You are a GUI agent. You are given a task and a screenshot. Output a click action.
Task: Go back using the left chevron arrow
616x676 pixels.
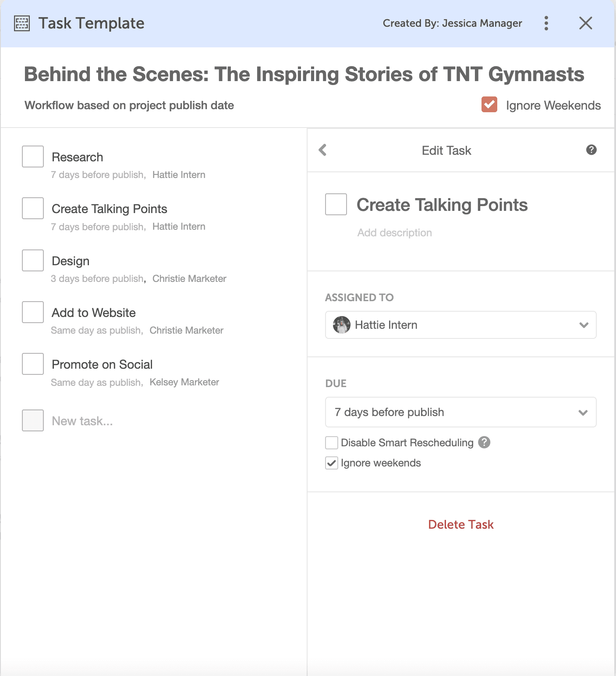pyautogui.click(x=323, y=150)
